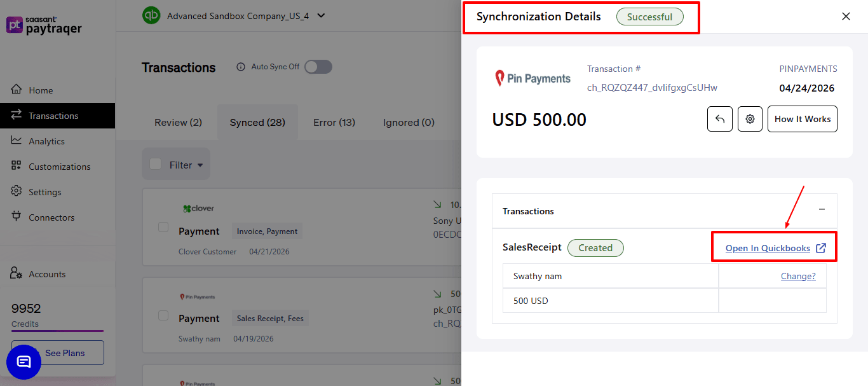Viewport: 868px width, 386px height.
Task: Select the Pin Payments transaction checkbox
Action: (x=163, y=314)
